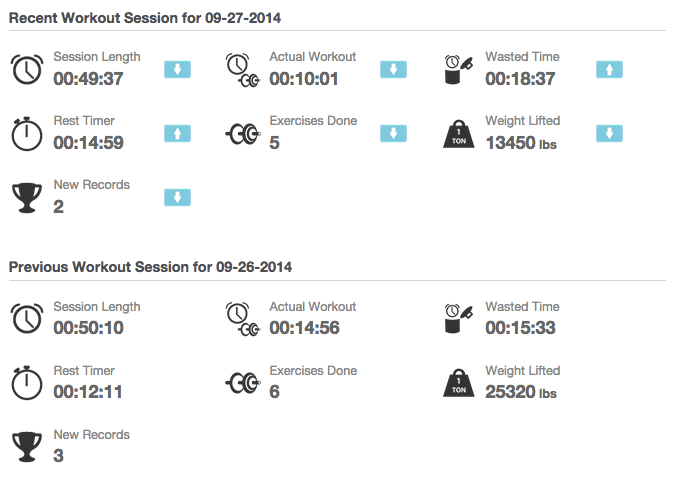This screenshot has height=484, width=680.
Task: Click the down arrow beside Exercises Done 5
Action: tap(393, 133)
